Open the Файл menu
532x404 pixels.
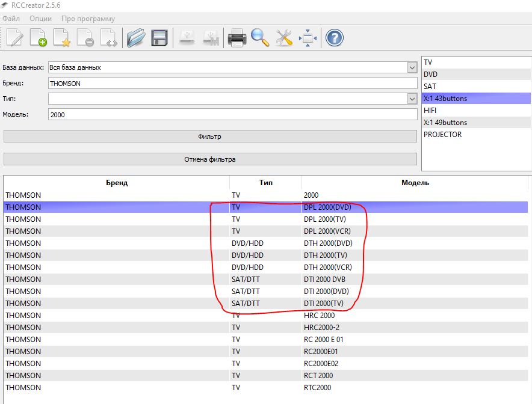tap(11, 19)
